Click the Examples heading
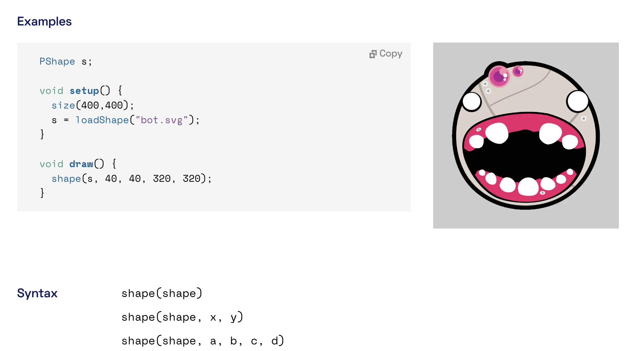This screenshot has height=351, width=644. pos(44,22)
